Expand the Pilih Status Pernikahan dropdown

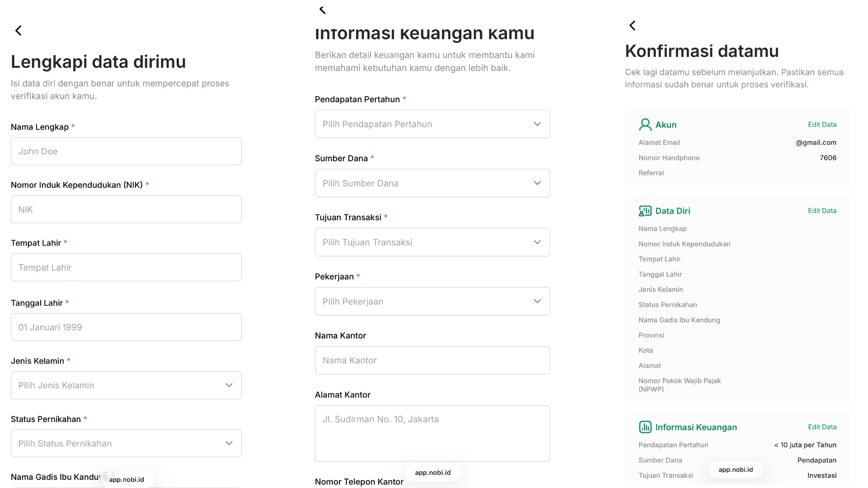click(126, 443)
